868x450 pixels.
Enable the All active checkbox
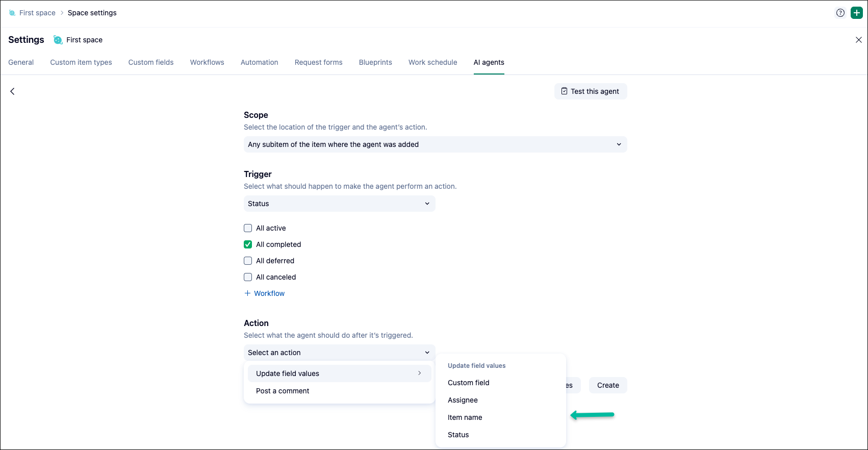pyautogui.click(x=248, y=228)
